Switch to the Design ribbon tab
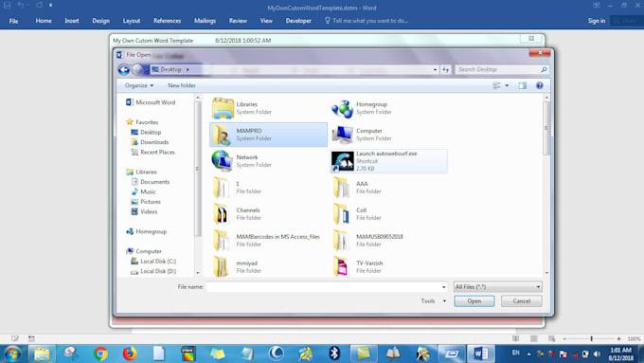Viewport: 644px width, 363px height. [100, 21]
